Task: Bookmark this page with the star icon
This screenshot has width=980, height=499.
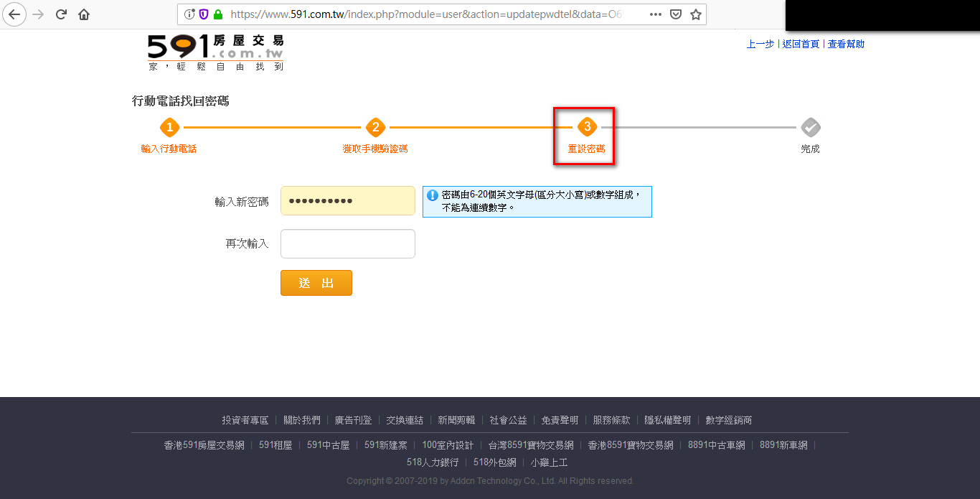Action: [695, 14]
